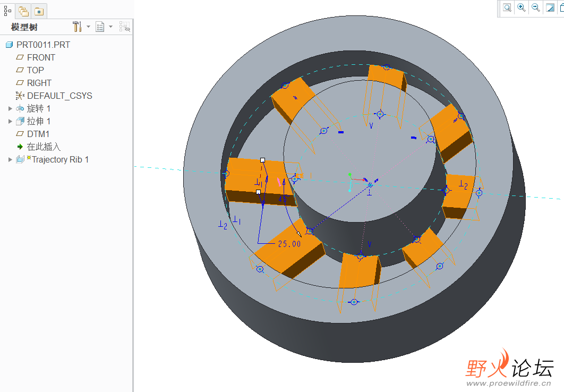This screenshot has width=564, height=392.
Task: Select PRT0011.PRT root in model tree
Action: tap(38, 45)
